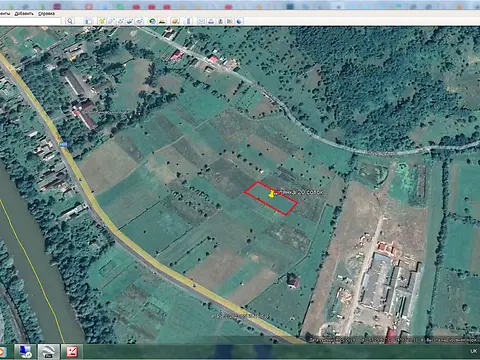Toggle the sidebar panel icon
480x360 pixels.
tap(88, 21)
